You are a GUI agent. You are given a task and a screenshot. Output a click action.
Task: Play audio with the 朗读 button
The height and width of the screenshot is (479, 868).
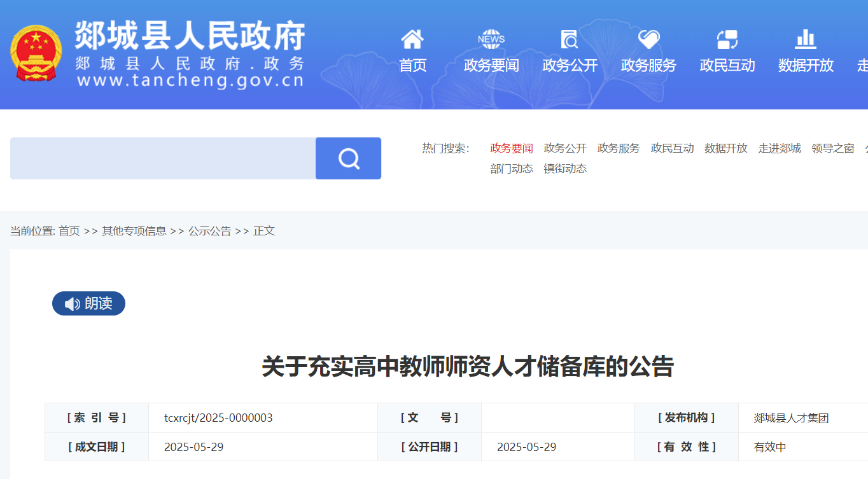point(88,303)
